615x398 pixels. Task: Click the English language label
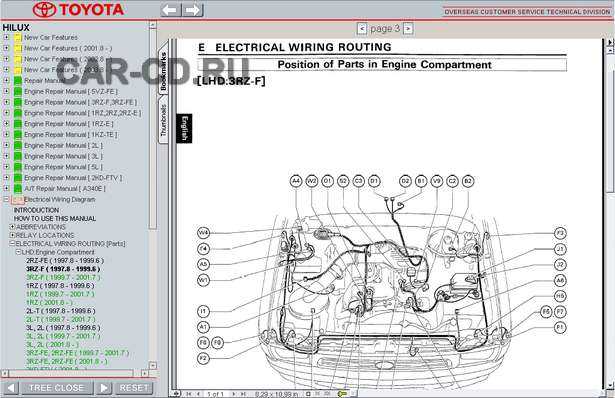click(x=184, y=129)
